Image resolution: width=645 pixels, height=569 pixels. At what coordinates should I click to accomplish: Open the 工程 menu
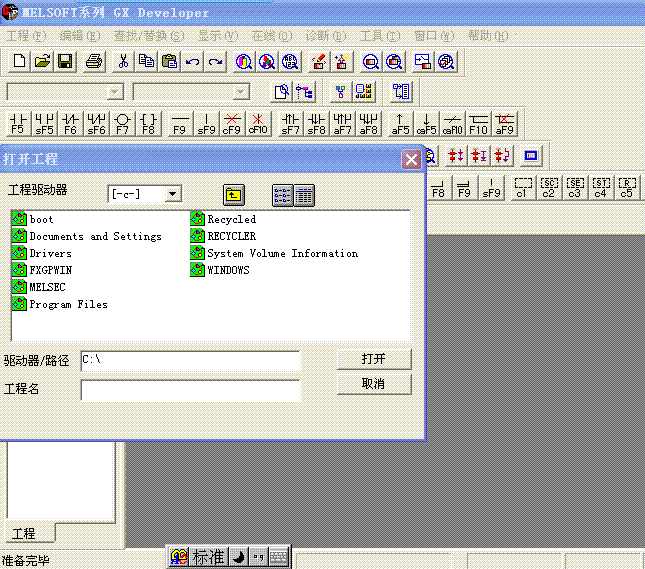point(25,36)
